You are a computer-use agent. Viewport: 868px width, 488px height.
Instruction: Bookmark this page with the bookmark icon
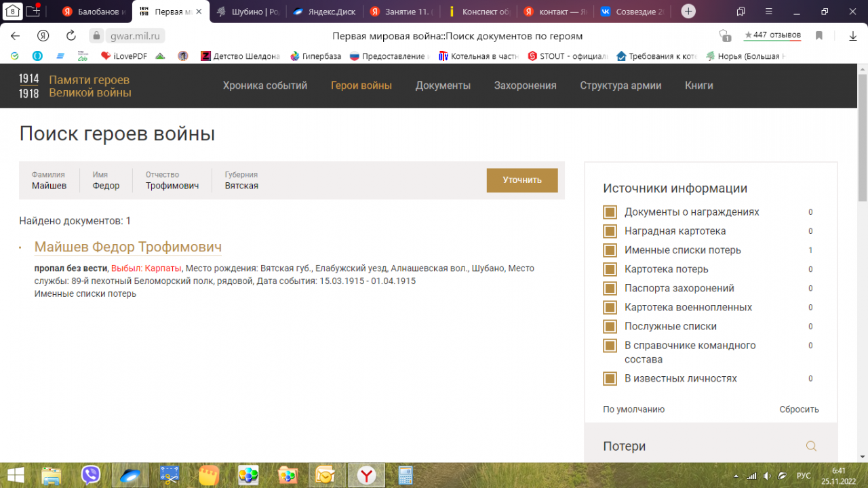coord(819,36)
